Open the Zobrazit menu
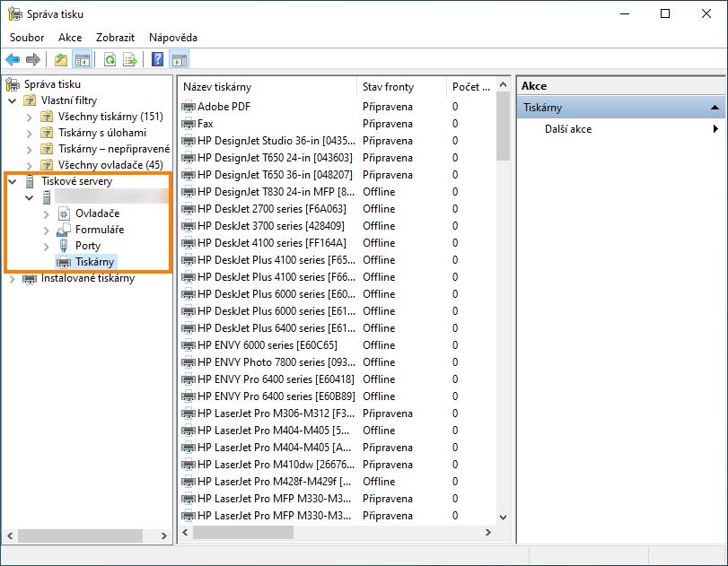 click(x=115, y=38)
